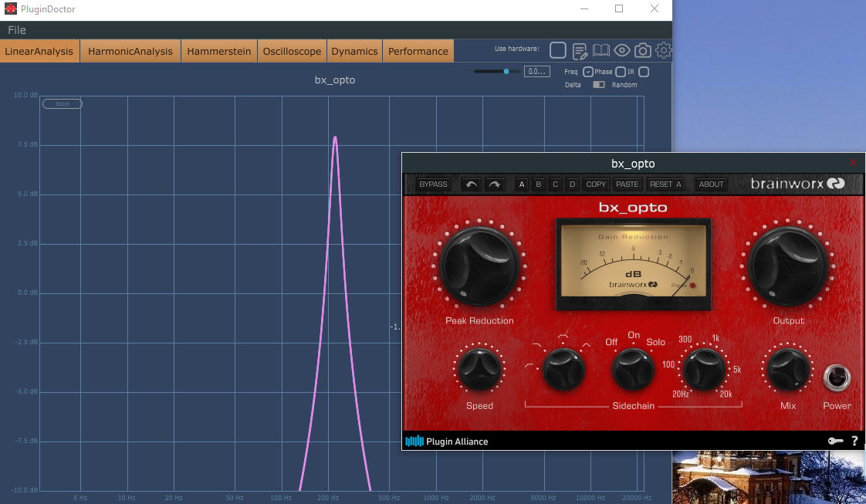Open the File menu
866x504 pixels.
16,30
